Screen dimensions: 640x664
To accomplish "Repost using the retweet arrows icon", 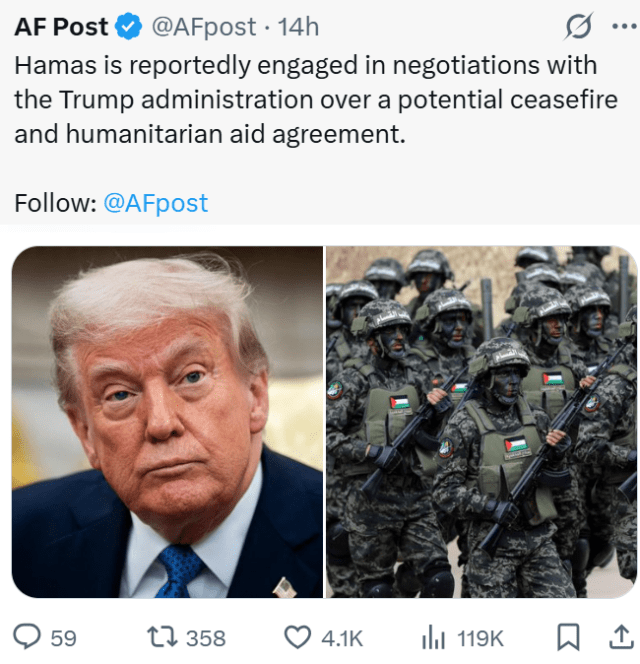I will pos(162,637).
